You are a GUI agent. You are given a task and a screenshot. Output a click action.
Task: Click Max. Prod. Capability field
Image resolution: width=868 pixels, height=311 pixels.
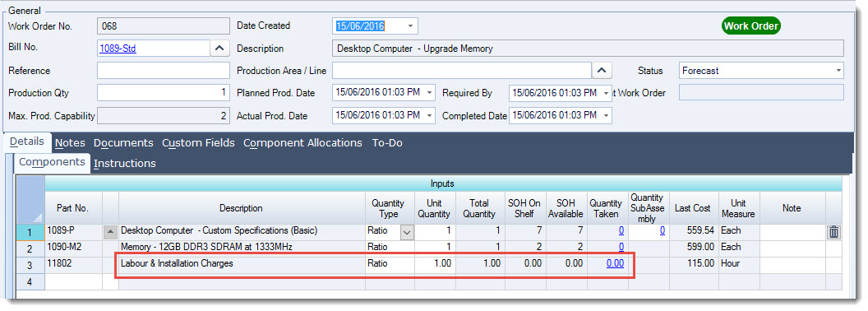[164, 116]
